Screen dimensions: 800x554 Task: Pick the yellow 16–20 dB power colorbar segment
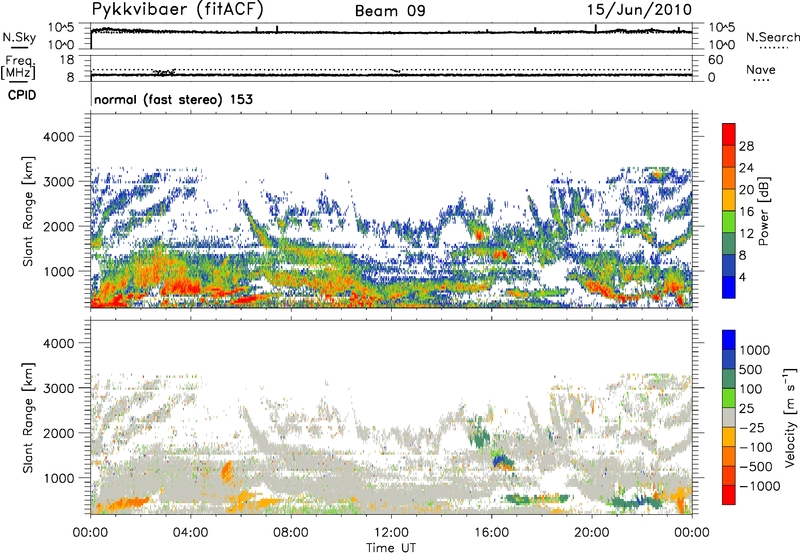[729, 200]
